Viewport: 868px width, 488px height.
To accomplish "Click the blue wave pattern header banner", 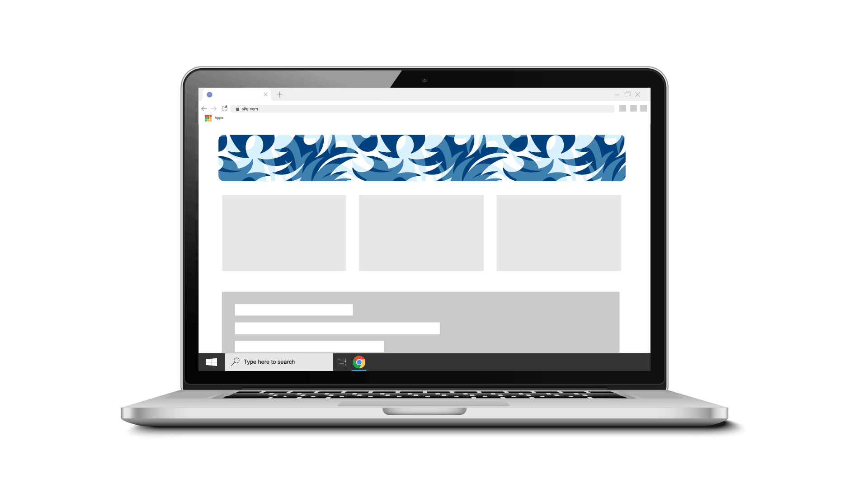I will click(x=422, y=157).
